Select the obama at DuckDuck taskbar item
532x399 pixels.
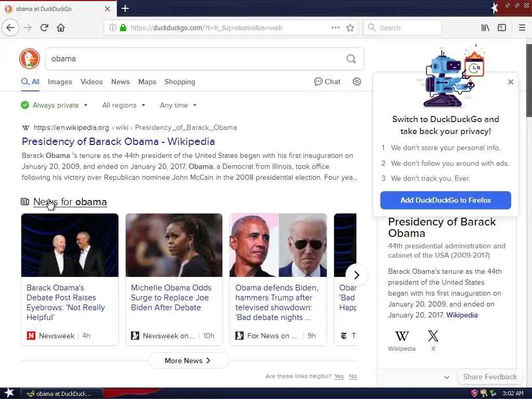tap(62, 394)
